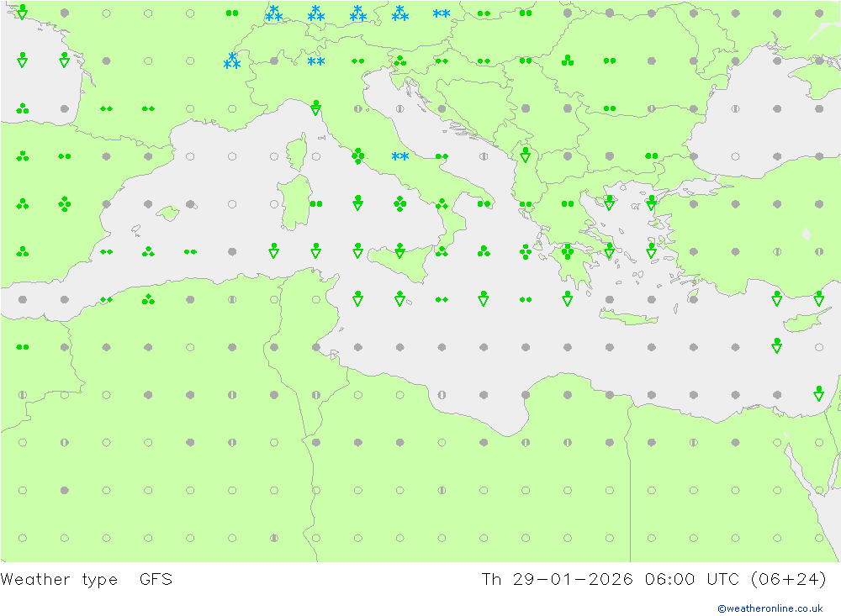The image size is (841, 616).
Task: Click the shower triangle at the Gulf of Genoa
Action: click(x=316, y=108)
